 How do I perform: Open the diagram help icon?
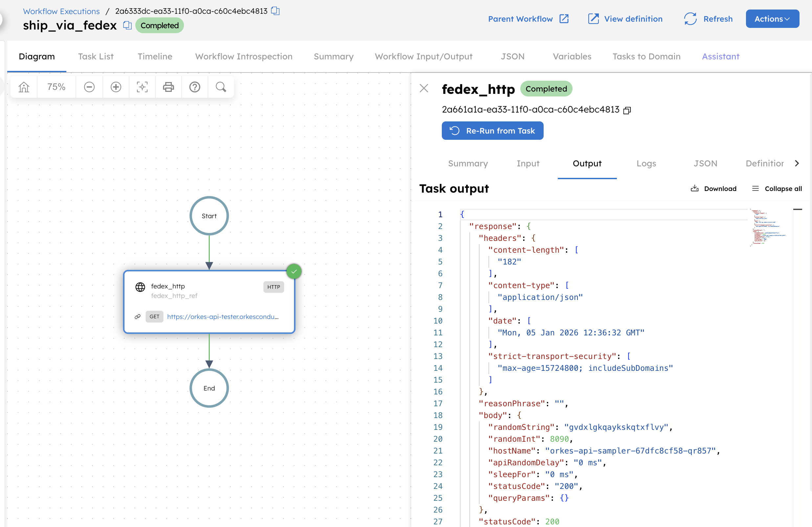point(194,87)
